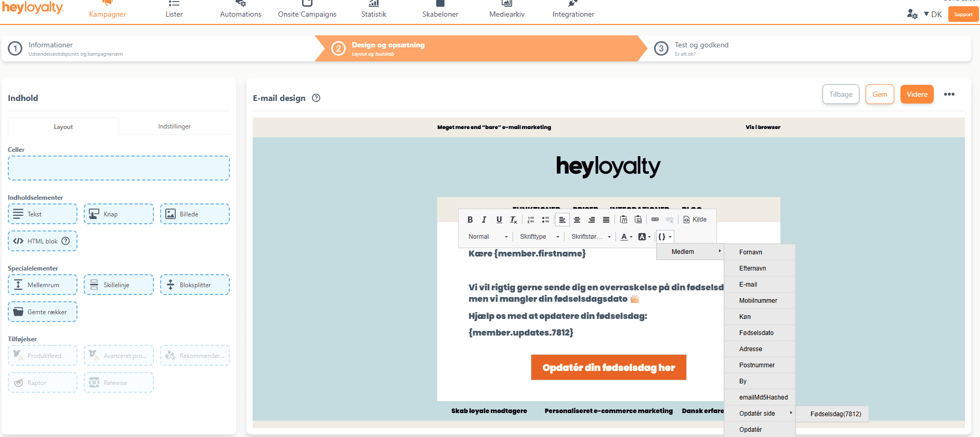Screen dimensions: 980x437
Task: Open the DK language dropdown
Action: (933, 14)
